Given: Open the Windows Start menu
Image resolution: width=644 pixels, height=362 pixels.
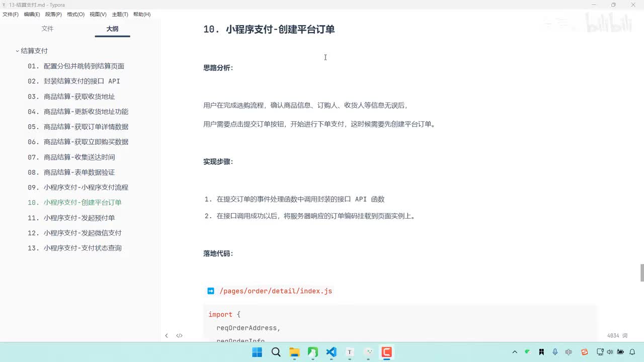Looking at the screenshot, I should point(257,352).
